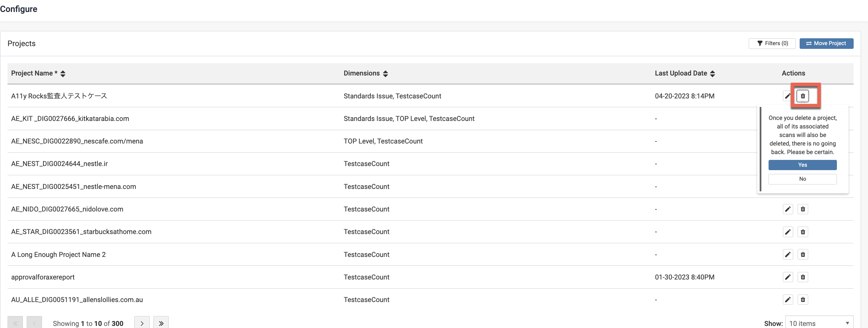The height and width of the screenshot is (328, 868).
Task: Go to the next page with the arrow icon
Action: pyautogui.click(x=142, y=323)
